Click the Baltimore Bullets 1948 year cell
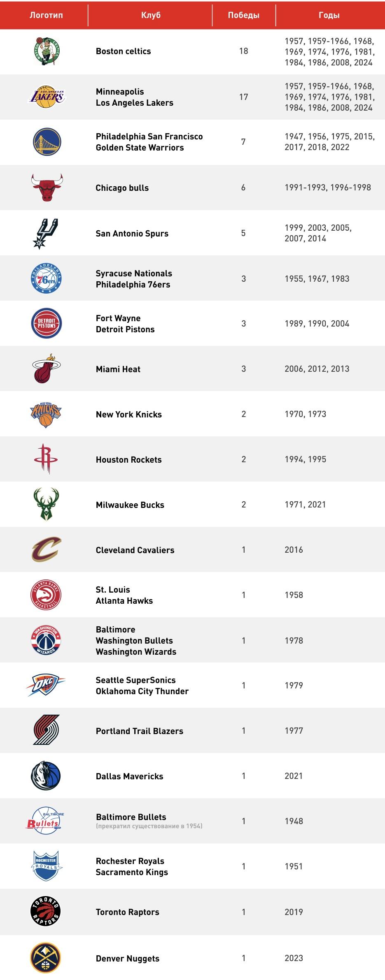Image resolution: width=385 pixels, height=980 pixels. (x=294, y=821)
